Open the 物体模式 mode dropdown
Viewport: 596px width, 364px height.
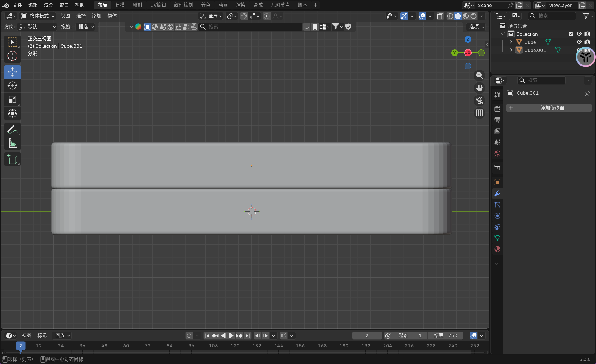(38, 16)
